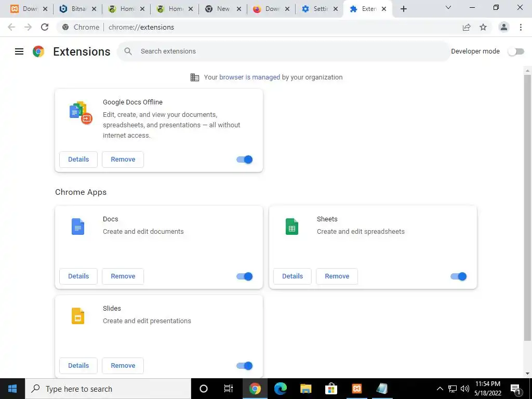This screenshot has height=399, width=532.
Task: Remove the Sheets app
Action: click(x=337, y=276)
